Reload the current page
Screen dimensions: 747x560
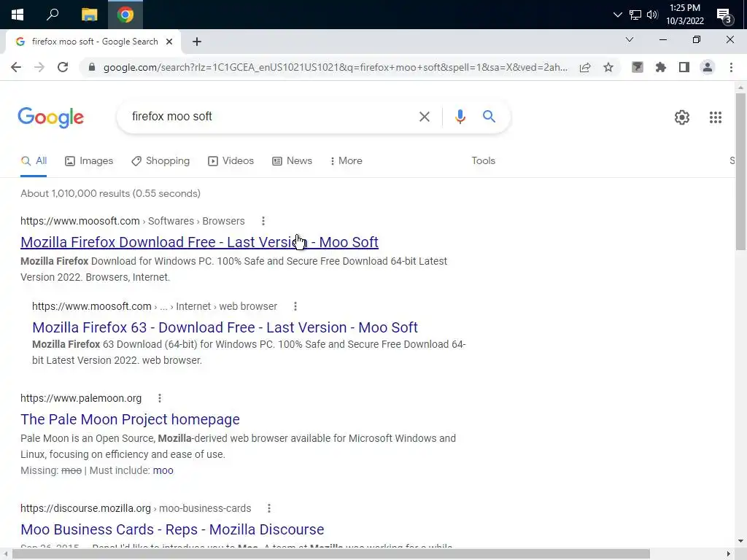tap(63, 67)
